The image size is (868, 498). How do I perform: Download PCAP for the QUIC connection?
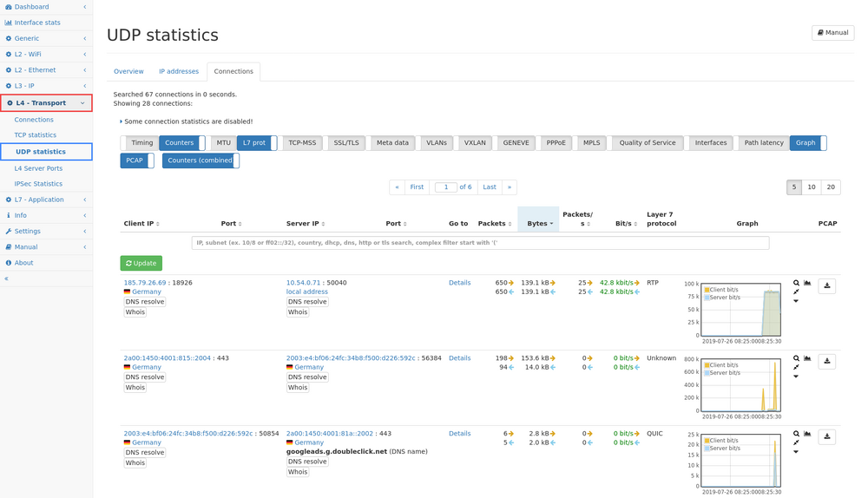point(826,436)
